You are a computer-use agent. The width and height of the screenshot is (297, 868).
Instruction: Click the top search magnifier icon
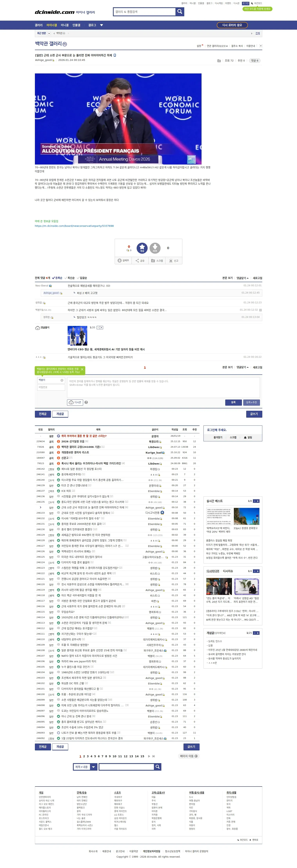(x=180, y=12)
